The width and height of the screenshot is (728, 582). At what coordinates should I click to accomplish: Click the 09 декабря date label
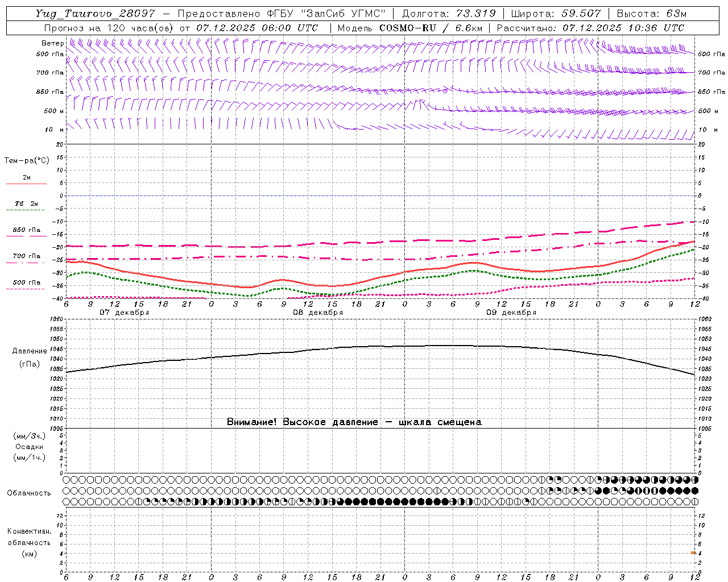coord(511,313)
